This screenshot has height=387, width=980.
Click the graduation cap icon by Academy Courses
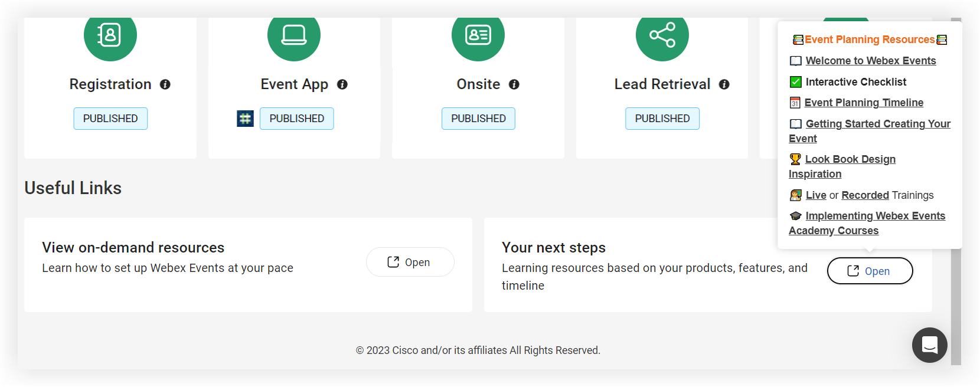coord(796,216)
